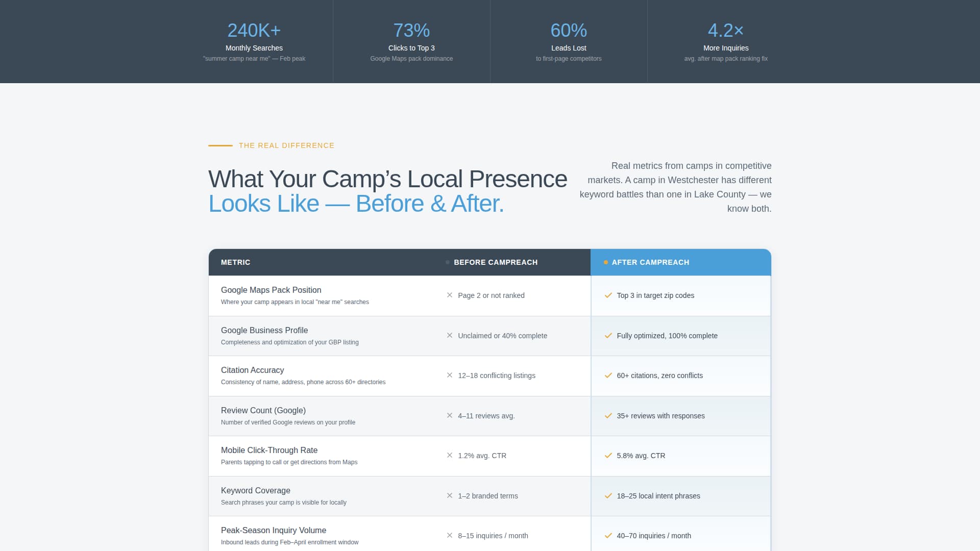
Task: Click the X icon beside 12–18 conflicting listings
Action: 450,375
